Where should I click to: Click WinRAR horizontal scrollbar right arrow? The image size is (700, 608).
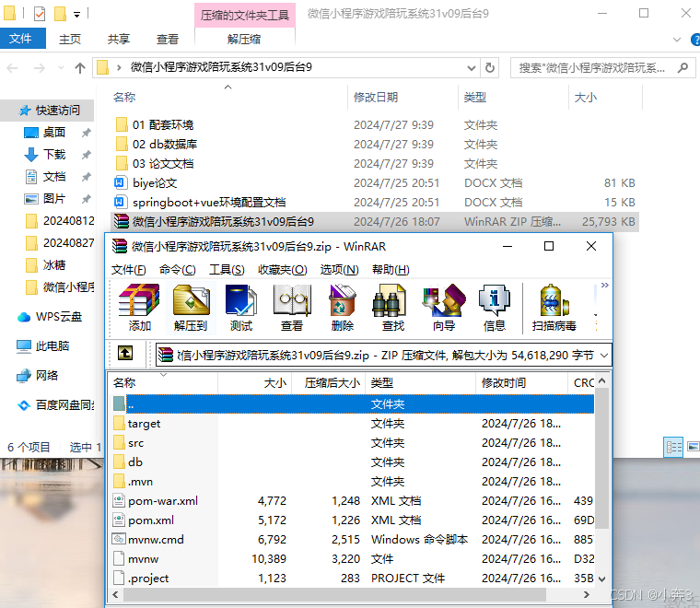pyautogui.click(x=587, y=594)
